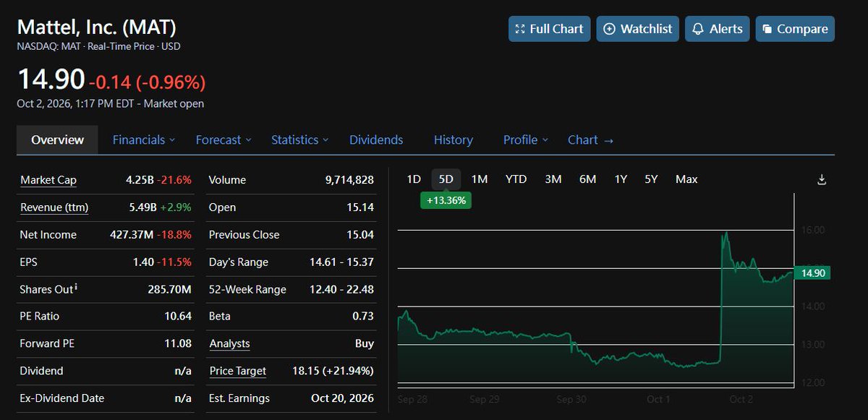Select the 1D chart range

click(414, 179)
